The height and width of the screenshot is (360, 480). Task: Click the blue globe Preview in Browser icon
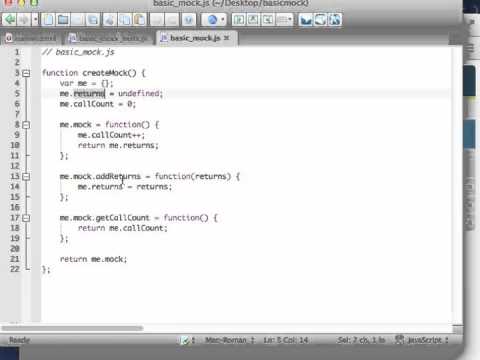[x=212, y=20]
